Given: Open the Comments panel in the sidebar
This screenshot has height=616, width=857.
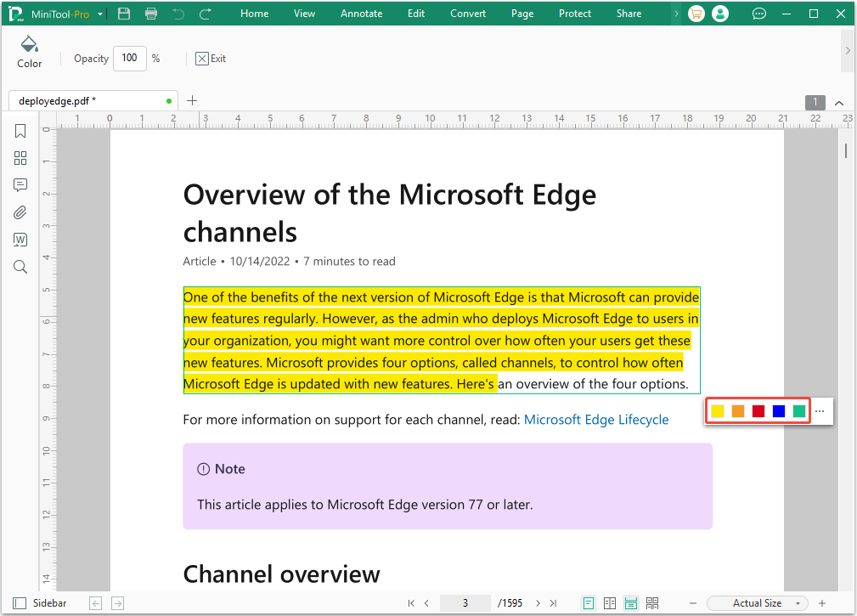Looking at the screenshot, I should pos(20,185).
